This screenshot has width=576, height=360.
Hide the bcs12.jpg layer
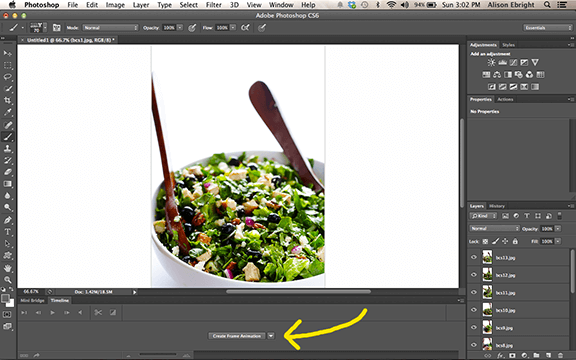pyautogui.click(x=474, y=275)
